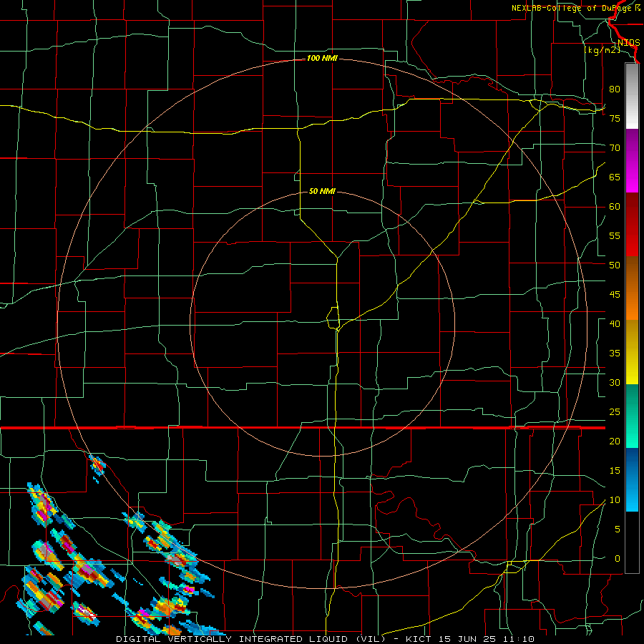Click the 65 value on the VIL scale
Viewport: 644px width, 644px height.
click(x=615, y=177)
